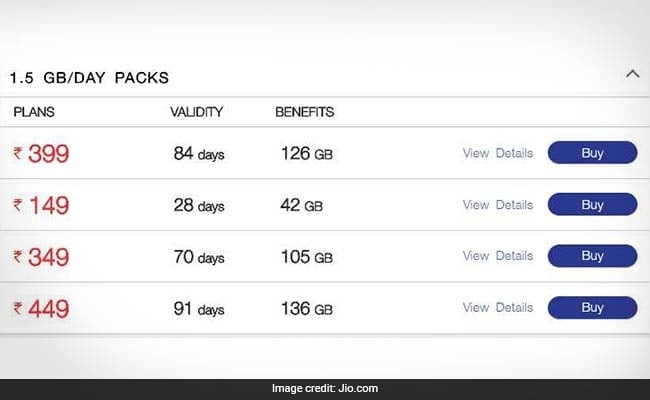Show View Details for ₹449 plan
The image size is (650, 400).
click(497, 308)
